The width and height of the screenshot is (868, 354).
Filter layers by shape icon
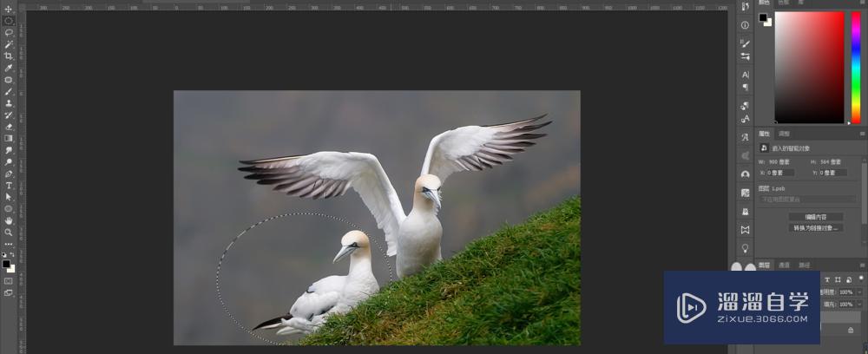tap(838, 279)
